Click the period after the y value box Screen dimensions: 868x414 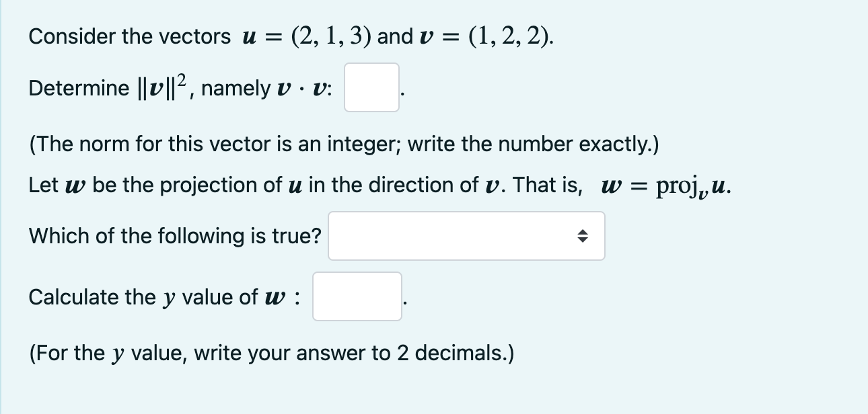pos(405,304)
